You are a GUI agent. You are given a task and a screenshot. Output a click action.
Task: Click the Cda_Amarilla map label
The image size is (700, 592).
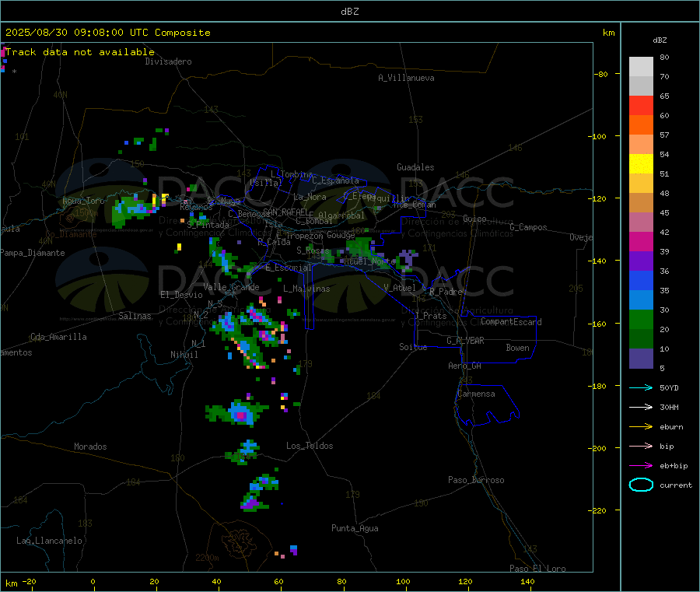pyautogui.click(x=58, y=337)
